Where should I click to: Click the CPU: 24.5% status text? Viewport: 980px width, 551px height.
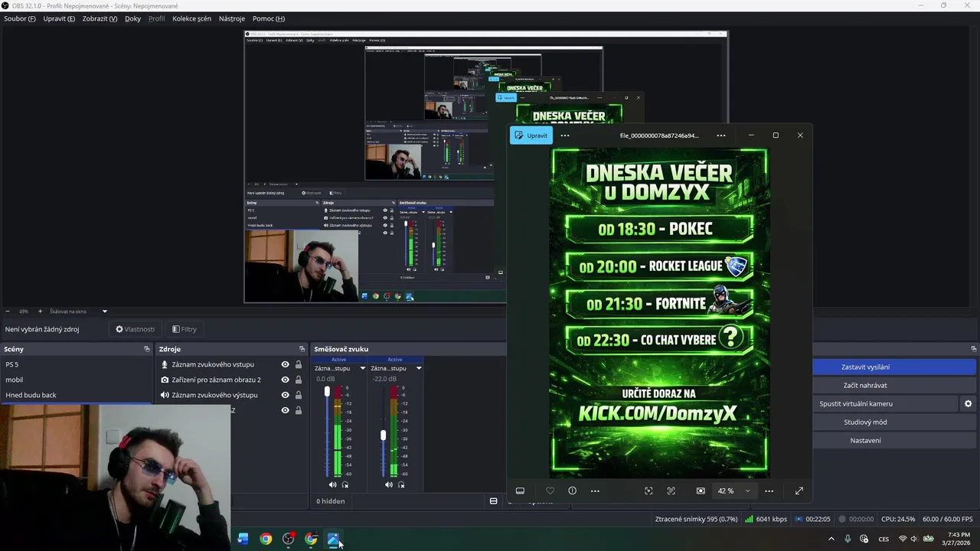point(898,519)
